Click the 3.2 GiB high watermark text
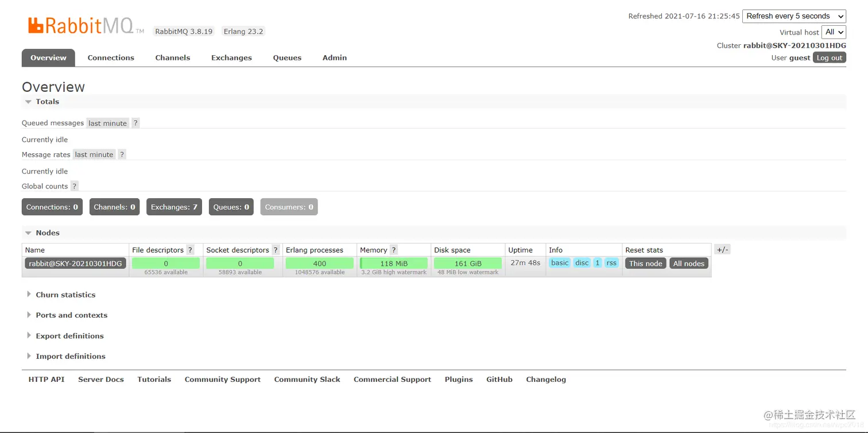The width and height of the screenshot is (868, 433). (x=394, y=272)
